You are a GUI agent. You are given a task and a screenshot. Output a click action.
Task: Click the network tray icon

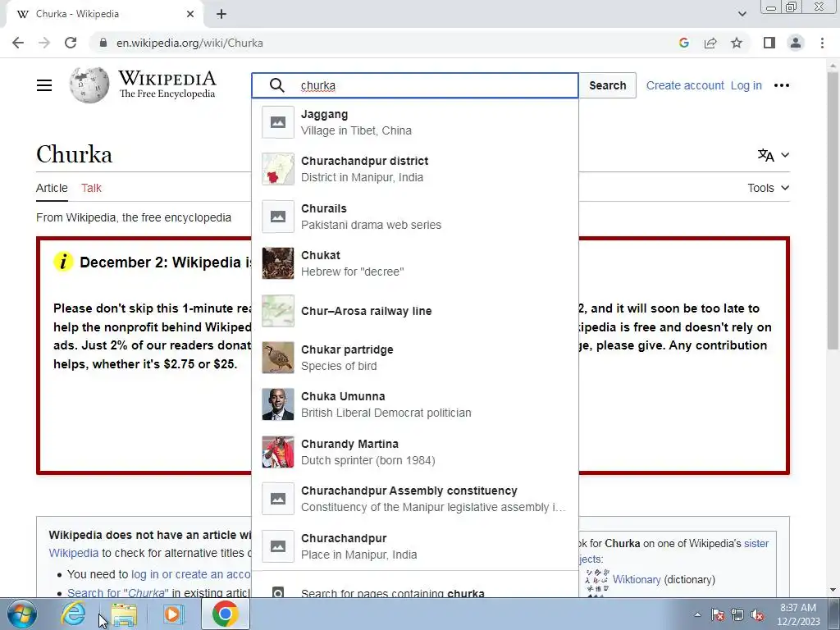[737, 615]
